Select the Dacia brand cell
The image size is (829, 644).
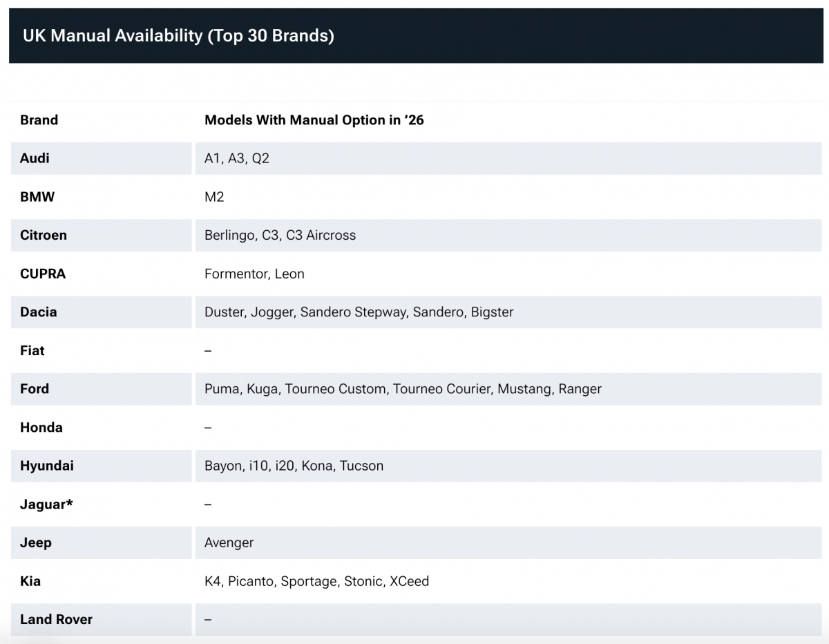(39, 312)
